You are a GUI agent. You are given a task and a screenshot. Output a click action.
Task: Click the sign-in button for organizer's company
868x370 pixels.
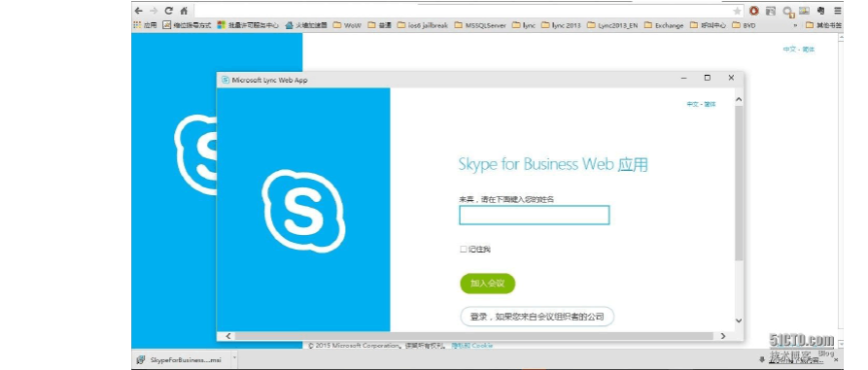click(537, 317)
